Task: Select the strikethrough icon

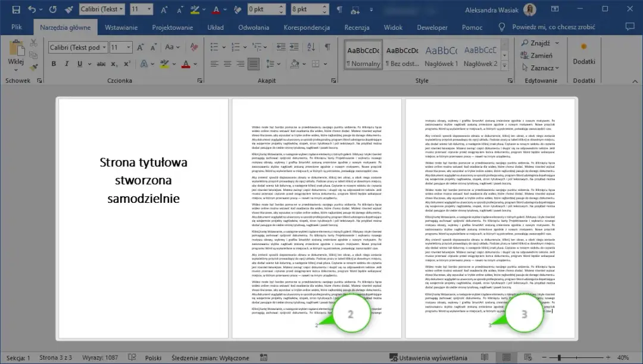Action: [x=101, y=63]
